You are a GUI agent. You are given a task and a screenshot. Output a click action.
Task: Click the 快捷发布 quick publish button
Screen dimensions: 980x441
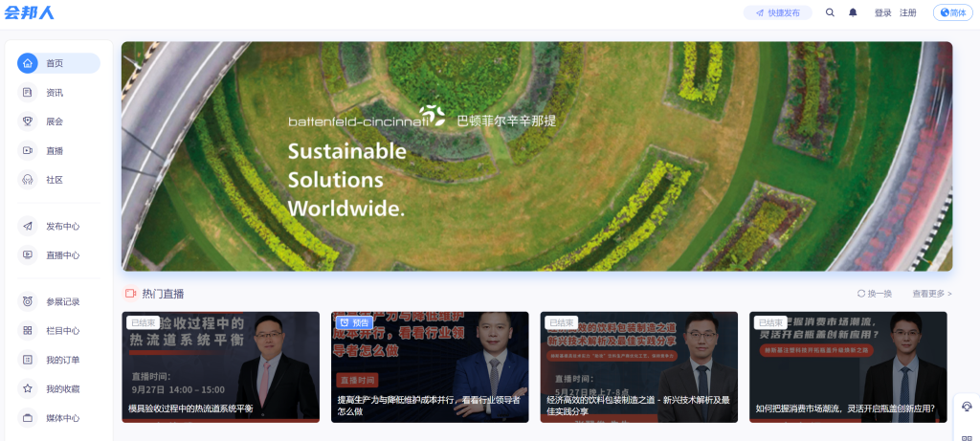pyautogui.click(x=777, y=12)
